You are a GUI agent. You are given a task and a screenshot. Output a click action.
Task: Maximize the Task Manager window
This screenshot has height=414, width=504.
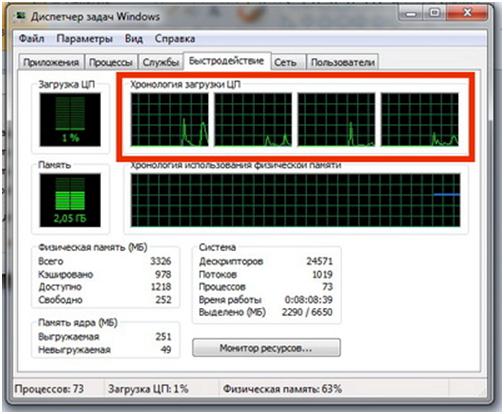click(434, 13)
